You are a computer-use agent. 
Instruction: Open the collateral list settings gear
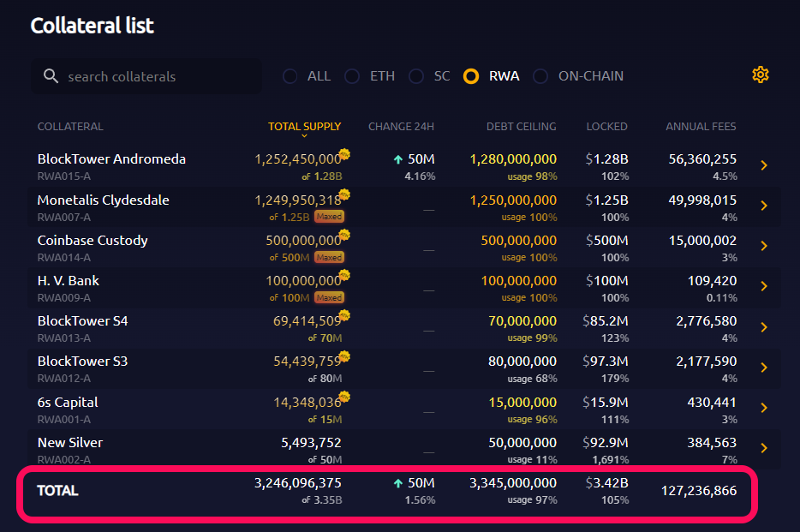point(760,75)
